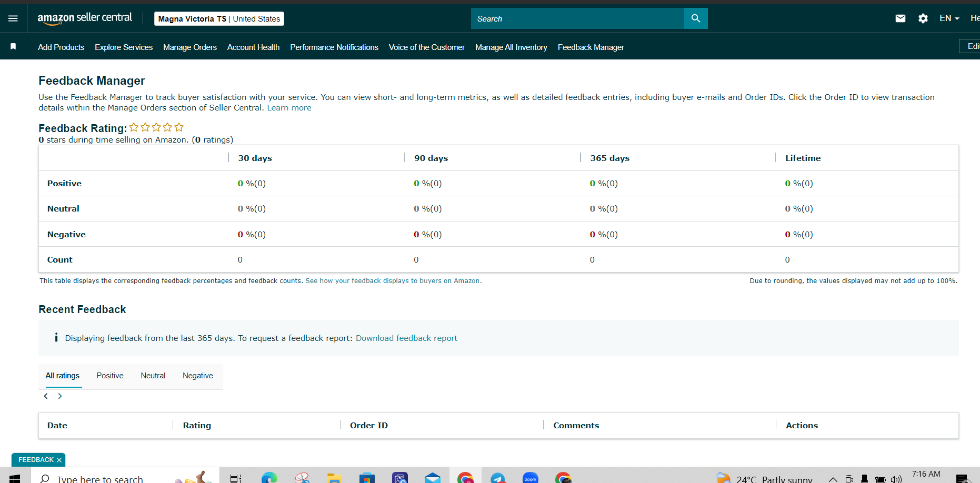
Task: Click the Count row label
Action: (x=60, y=260)
